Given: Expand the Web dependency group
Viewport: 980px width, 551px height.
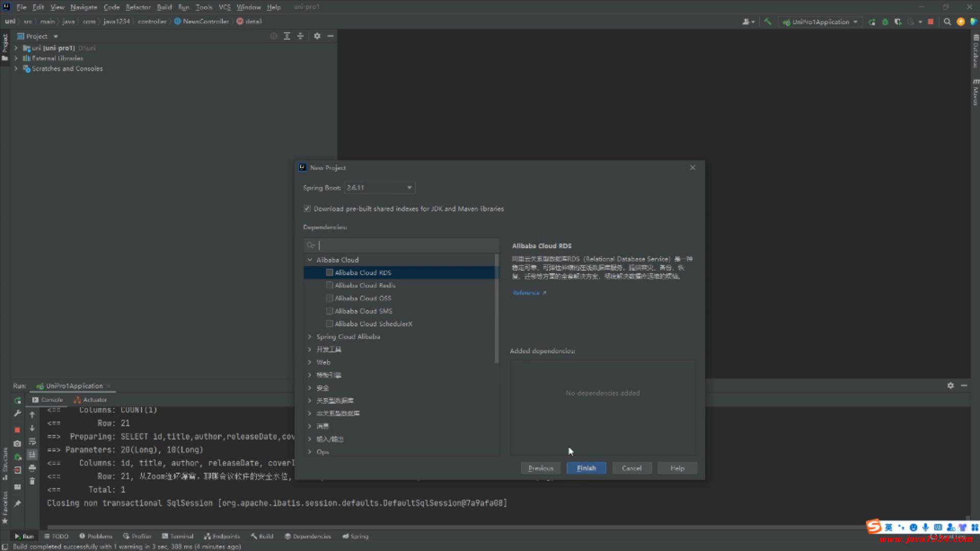Looking at the screenshot, I should point(309,362).
